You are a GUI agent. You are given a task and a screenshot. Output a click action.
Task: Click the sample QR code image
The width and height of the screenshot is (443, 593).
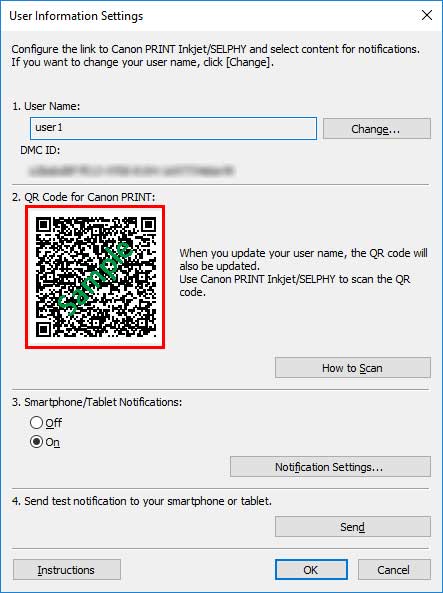pos(95,277)
